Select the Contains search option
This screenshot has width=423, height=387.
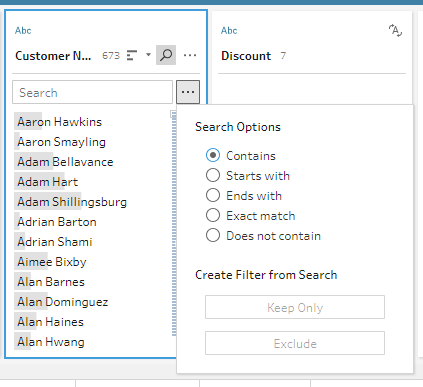click(x=213, y=155)
